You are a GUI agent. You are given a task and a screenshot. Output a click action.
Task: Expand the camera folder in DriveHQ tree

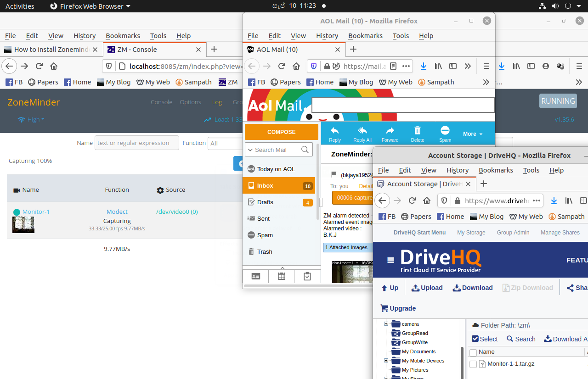(x=386, y=324)
